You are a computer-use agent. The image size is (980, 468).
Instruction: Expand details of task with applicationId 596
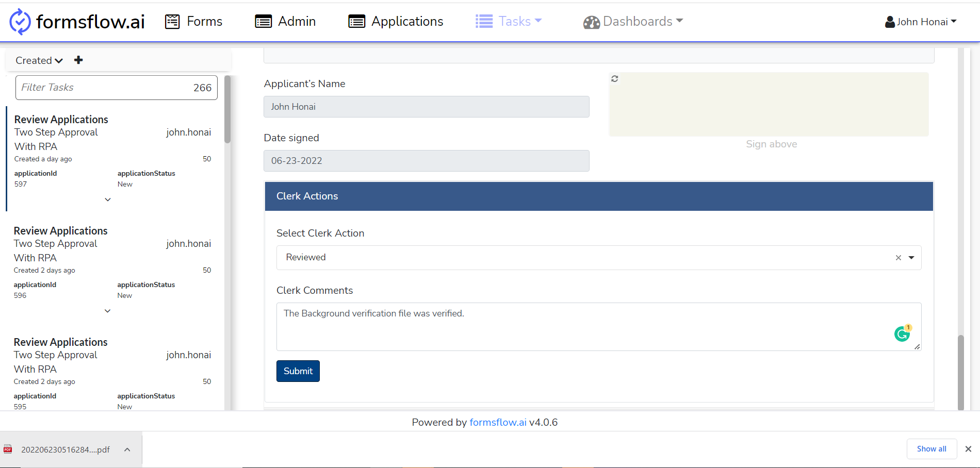pos(108,311)
